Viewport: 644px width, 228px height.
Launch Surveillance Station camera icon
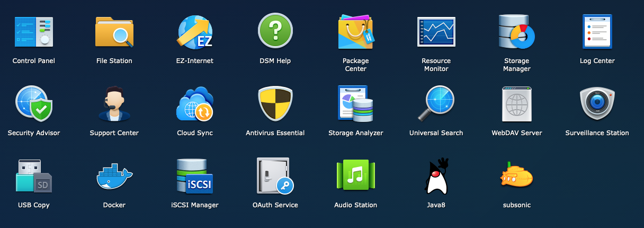click(x=597, y=104)
